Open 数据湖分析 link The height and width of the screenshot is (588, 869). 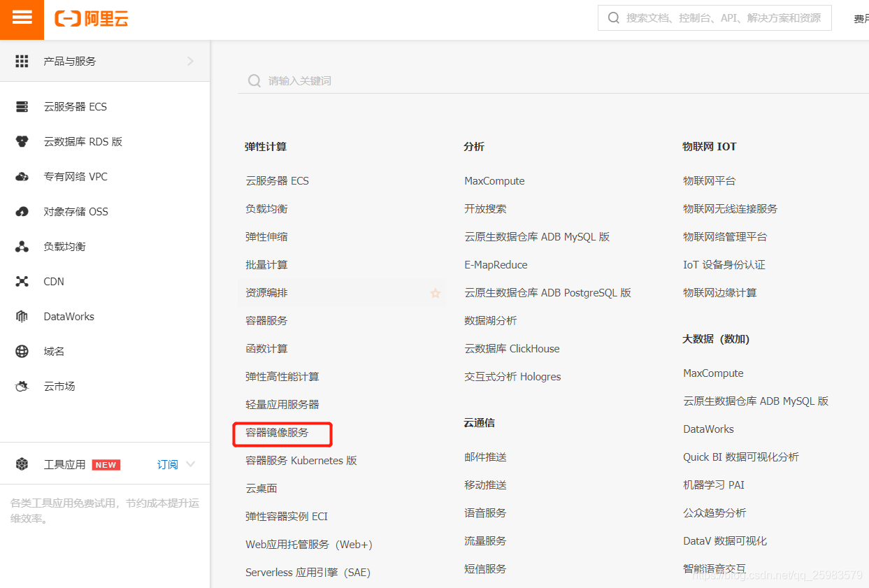tap(491, 321)
